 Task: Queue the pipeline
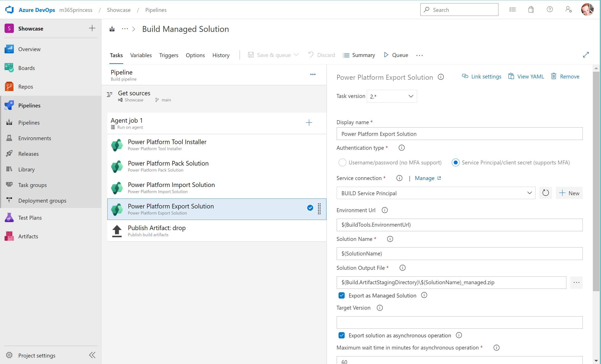pyautogui.click(x=396, y=55)
